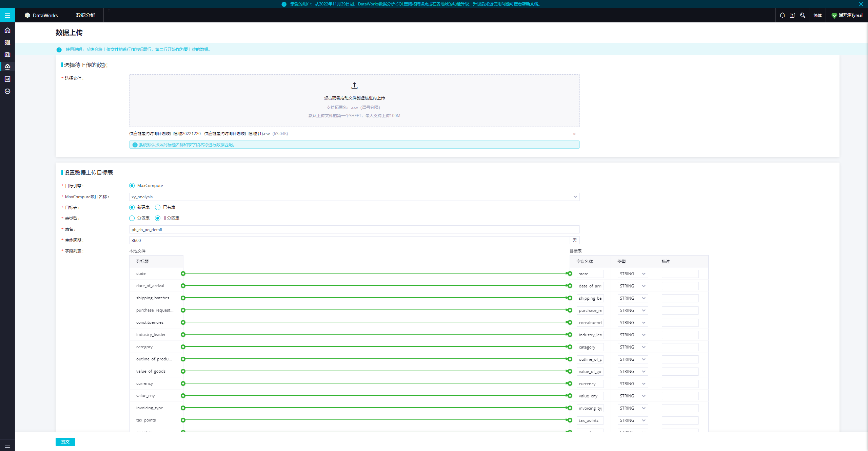
Task: Click the notification bell icon
Action: [782, 15]
